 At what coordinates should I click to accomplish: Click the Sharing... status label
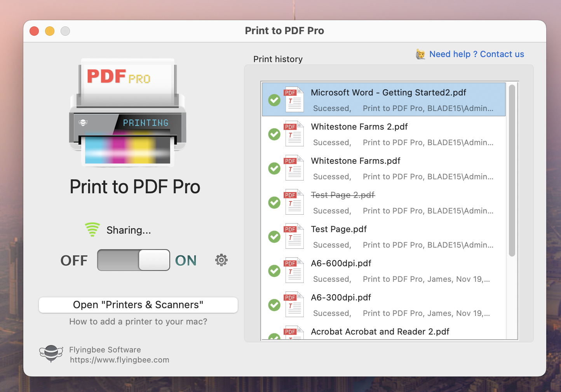pos(129,230)
